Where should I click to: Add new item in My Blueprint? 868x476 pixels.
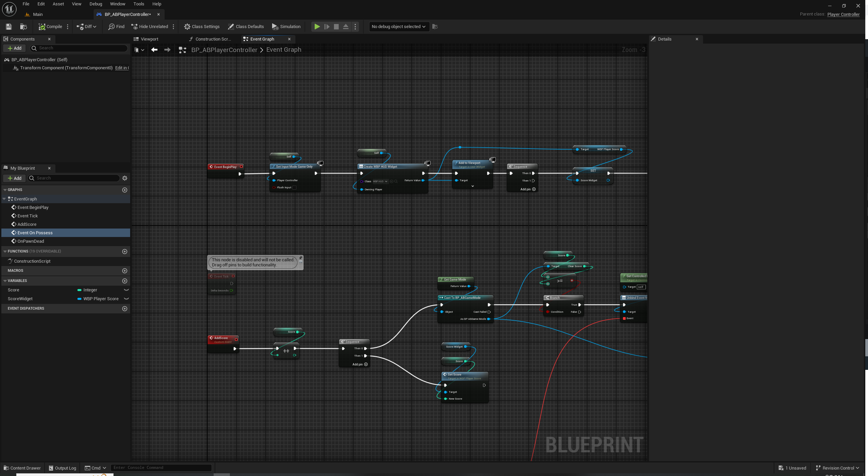click(15, 178)
